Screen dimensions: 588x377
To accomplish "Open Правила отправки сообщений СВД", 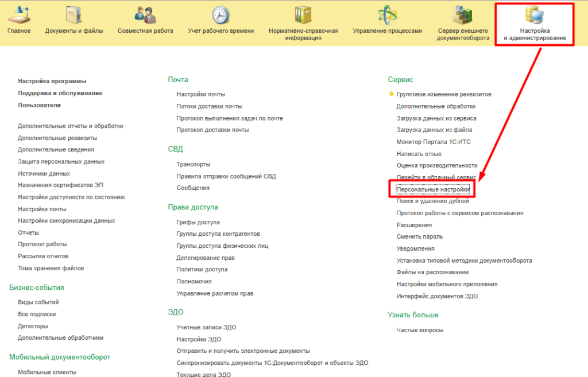I will coord(226,176).
